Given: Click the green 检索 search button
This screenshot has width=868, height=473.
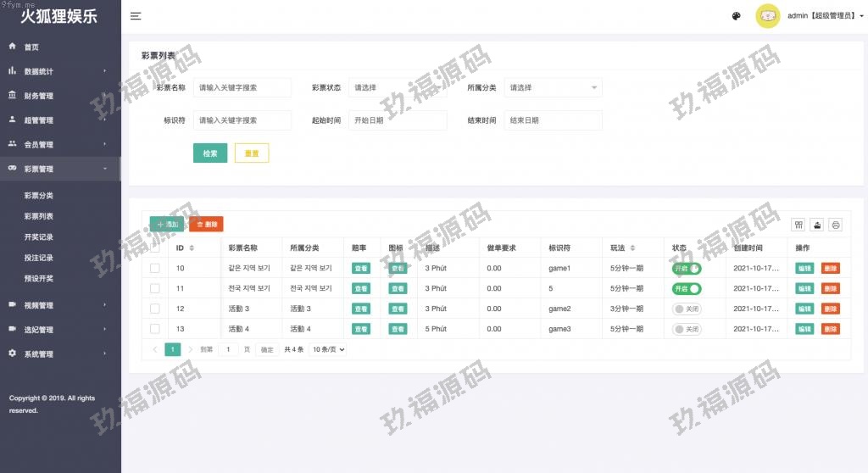Looking at the screenshot, I should (210, 153).
